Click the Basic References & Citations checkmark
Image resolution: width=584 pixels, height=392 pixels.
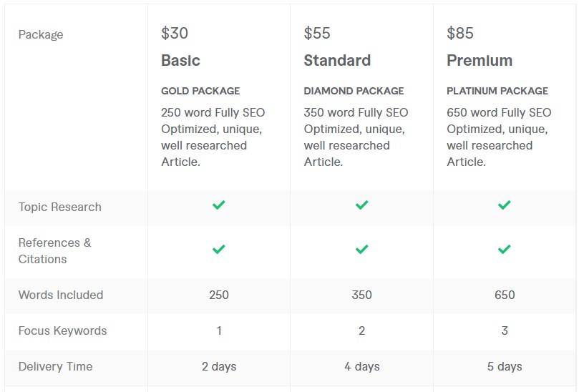(x=218, y=250)
